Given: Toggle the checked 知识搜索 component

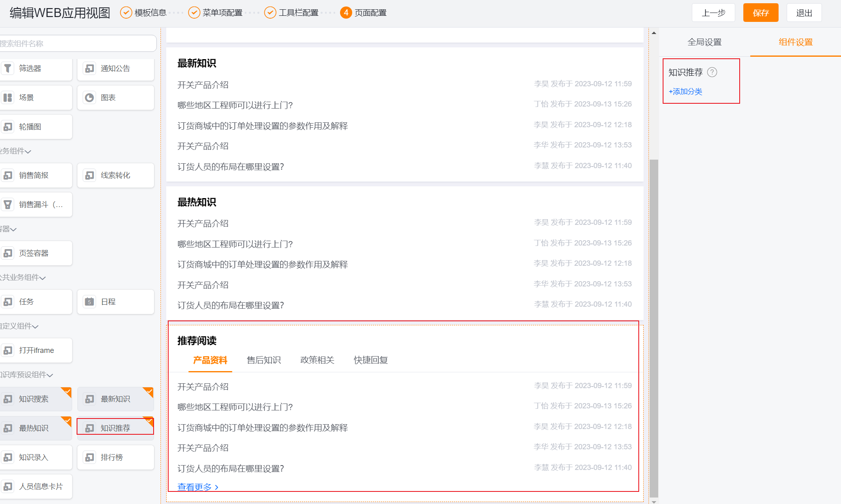Looking at the screenshot, I should (36, 399).
